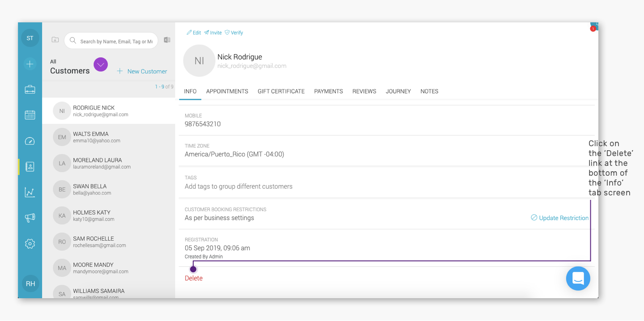
Task: Open the dashboard gauge icon in sidebar
Action: 30,141
